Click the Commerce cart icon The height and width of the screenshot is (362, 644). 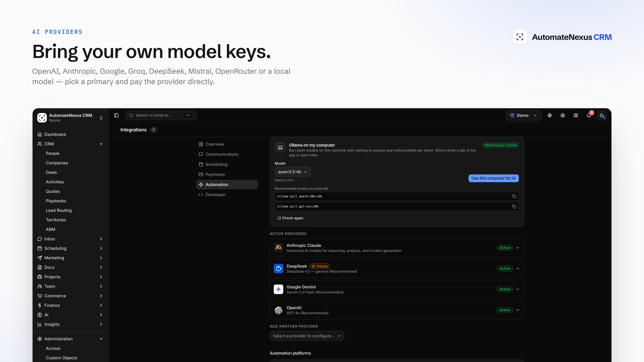[x=40, y=296]
